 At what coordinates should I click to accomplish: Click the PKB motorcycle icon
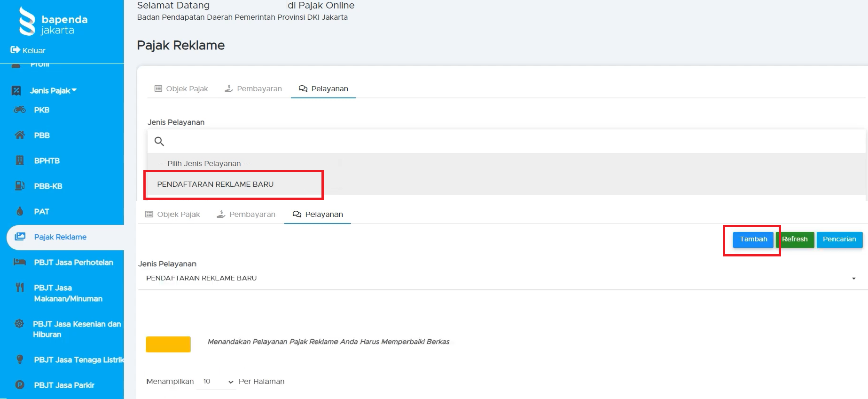tap(20, 110)
